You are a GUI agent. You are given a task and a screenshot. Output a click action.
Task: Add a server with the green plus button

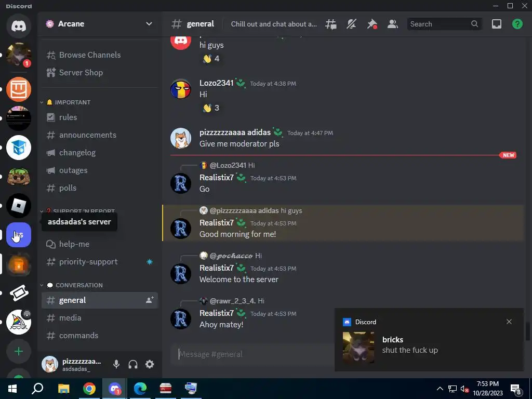tap(19, 352)
